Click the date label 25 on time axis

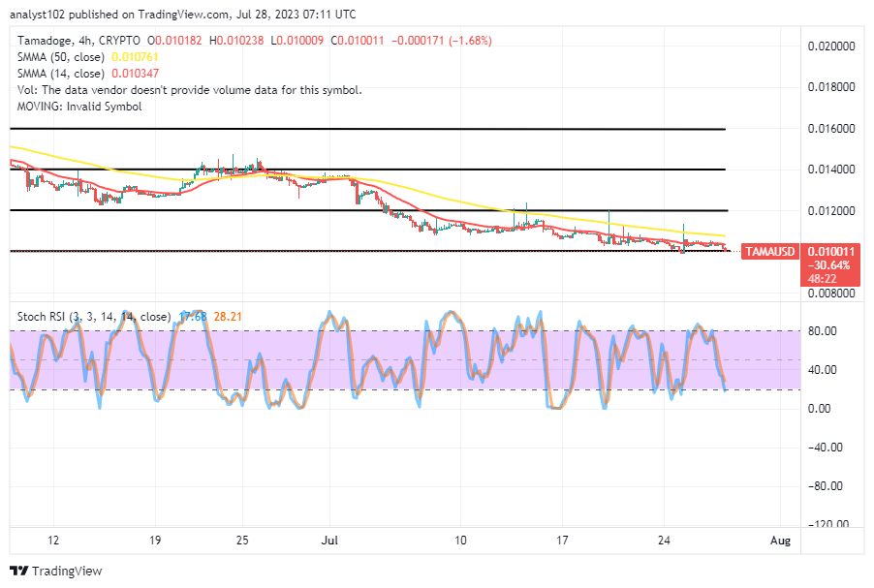pos(242,541)
